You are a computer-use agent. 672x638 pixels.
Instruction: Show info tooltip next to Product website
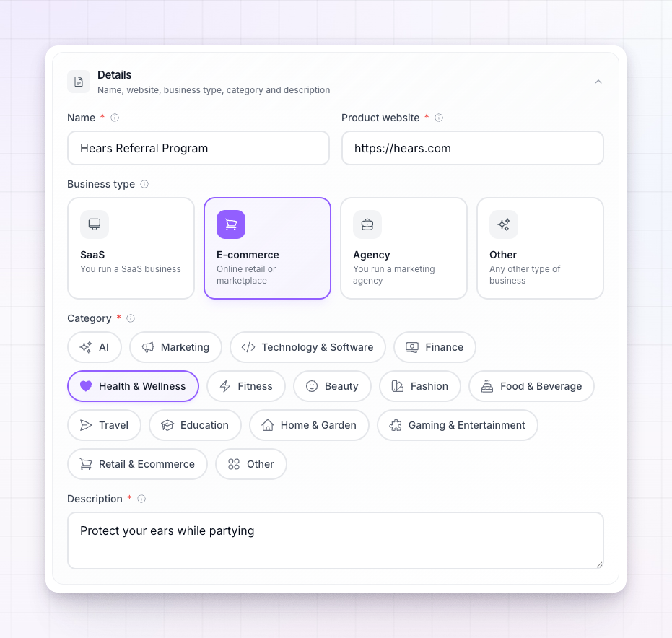pos(439,118)
